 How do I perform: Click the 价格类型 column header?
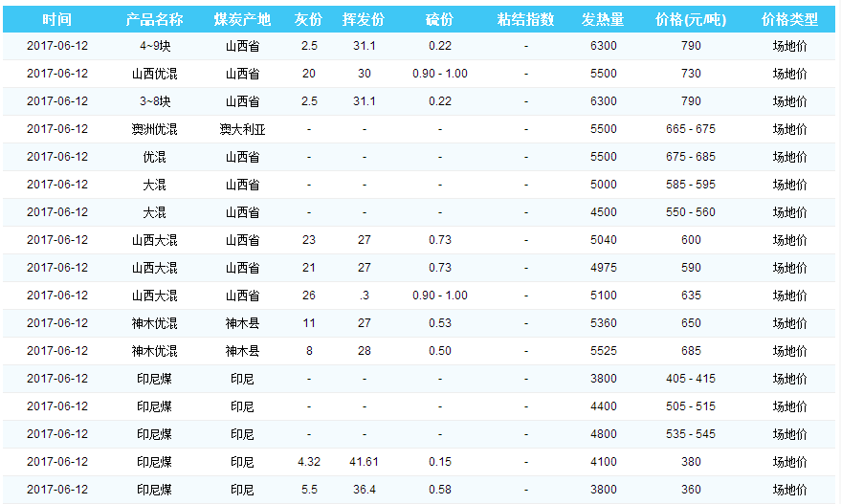coord(789,19)
